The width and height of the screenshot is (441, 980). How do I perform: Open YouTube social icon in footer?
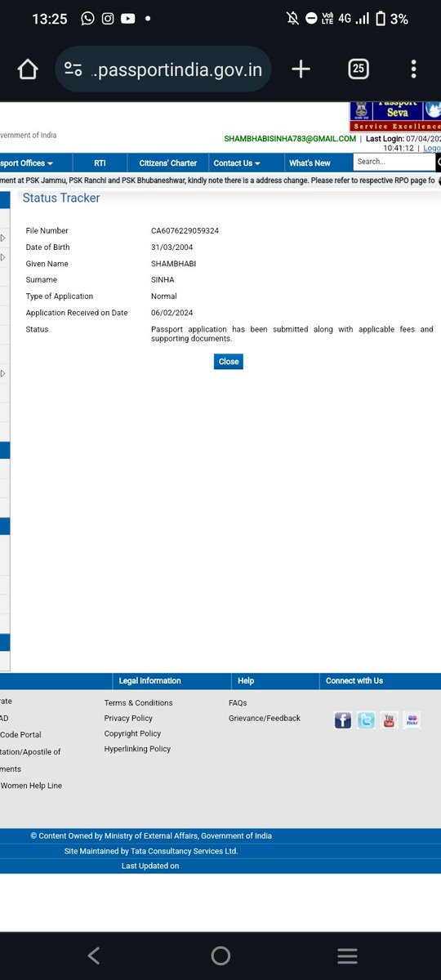[389, 720]
